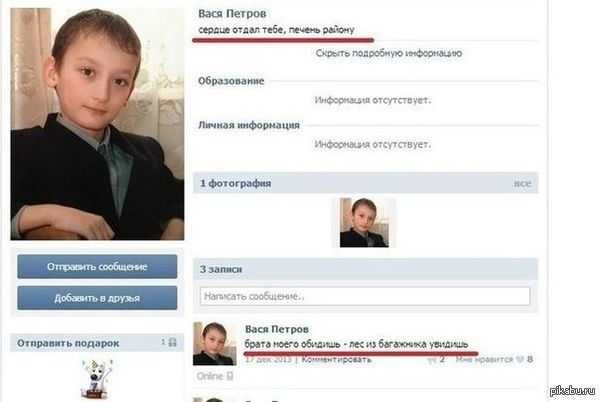Click the Добавить в друзья button
This screenshot has width=600, height=402.
[97, 298]
